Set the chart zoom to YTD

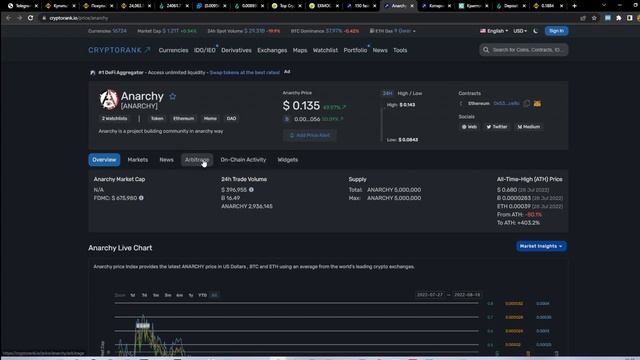pyautogui.click(x=202, y=295)
